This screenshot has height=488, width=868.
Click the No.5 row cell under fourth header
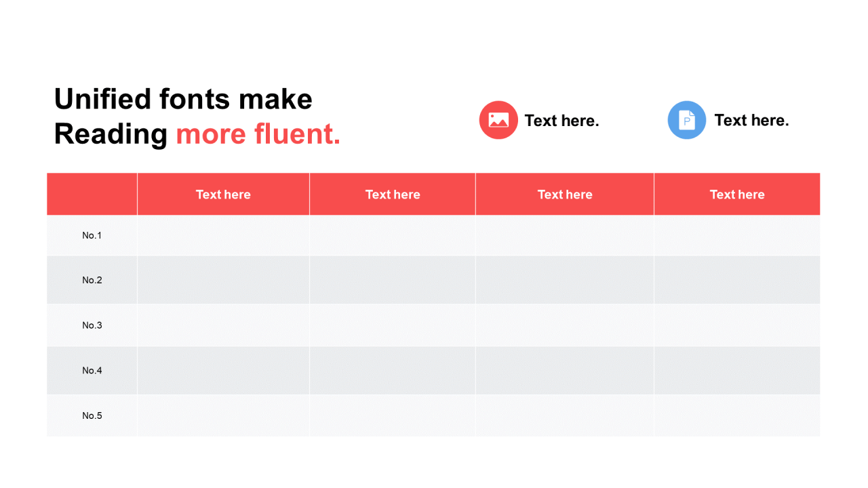point(737,415)
